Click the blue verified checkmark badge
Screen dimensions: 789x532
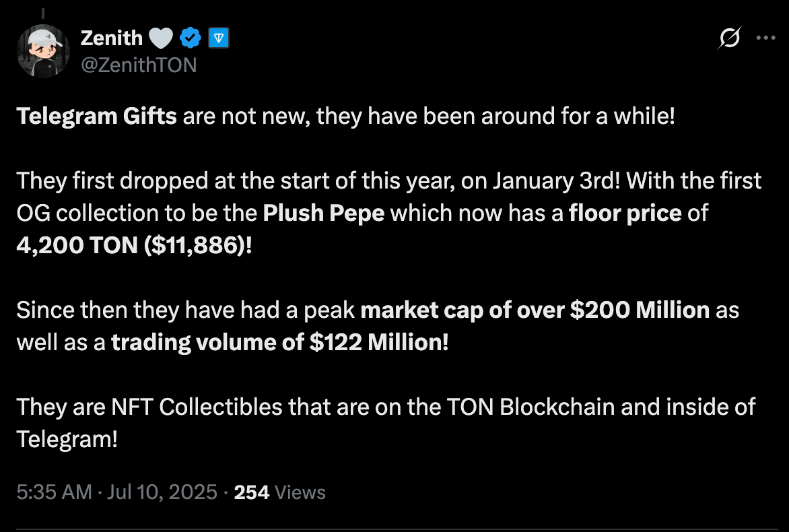click(191, 38)
